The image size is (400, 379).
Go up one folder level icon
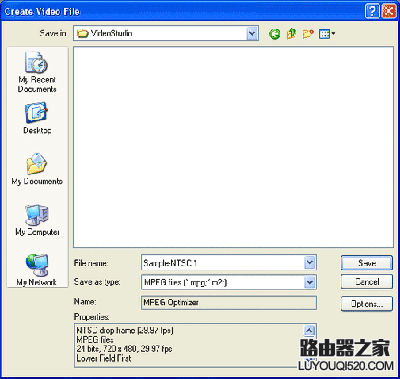291,34
